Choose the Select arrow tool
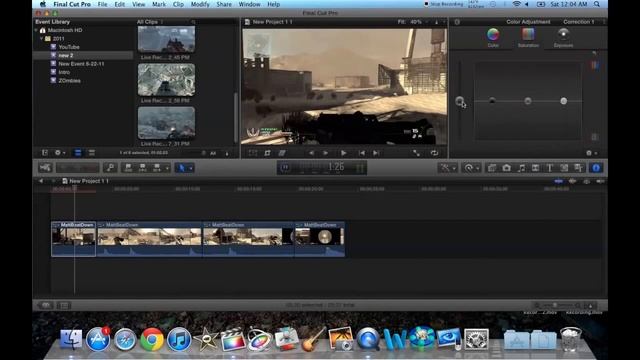This screenshot has width=640, height=360. pyautogui.click(x=182, y=168)
